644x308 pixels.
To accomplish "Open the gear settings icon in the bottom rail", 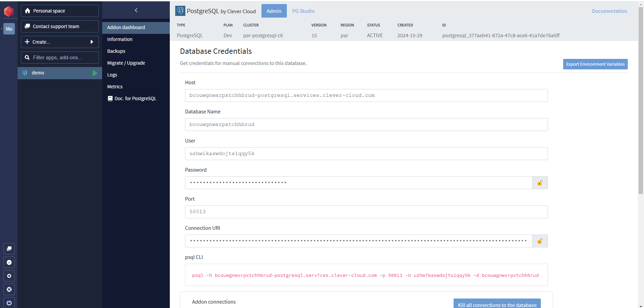I will click(x=9, y=276).
